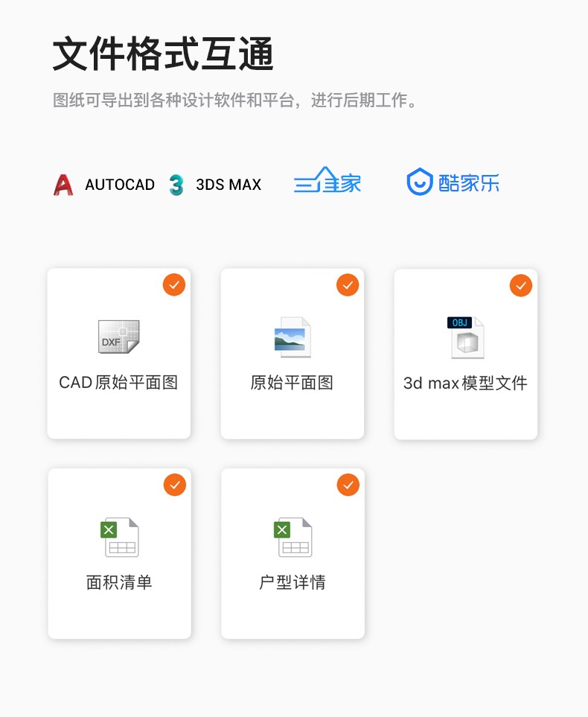
Task: Click the 三维家 house logo
Action: [x=327, y=181]
